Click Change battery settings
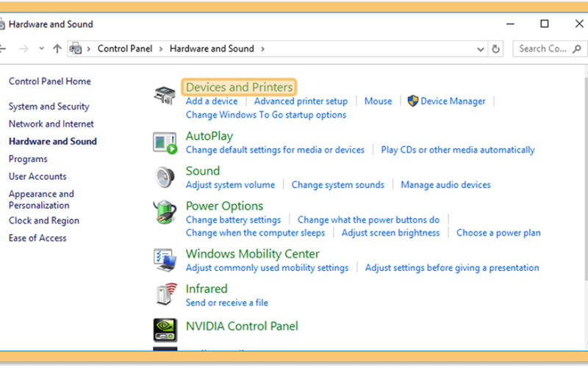 [x=233, y=220]
